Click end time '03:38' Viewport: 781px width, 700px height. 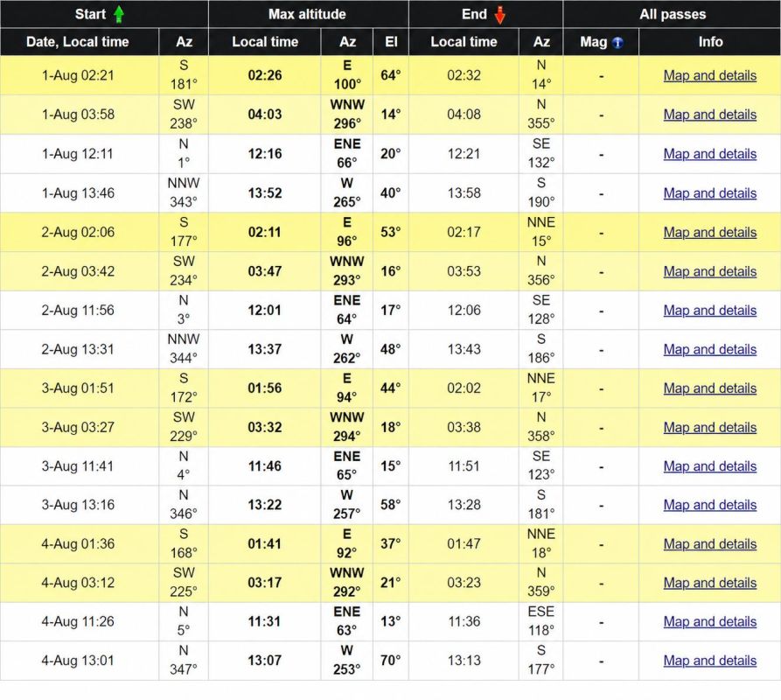click(x=464, y=427)
